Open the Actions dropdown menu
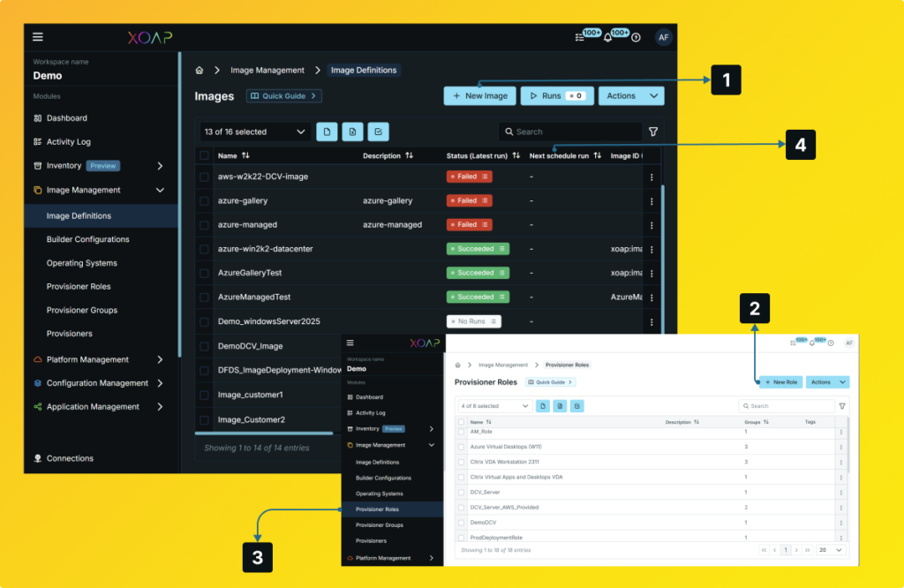The height and width of the screenshot is (588, 904). [631, 95]
